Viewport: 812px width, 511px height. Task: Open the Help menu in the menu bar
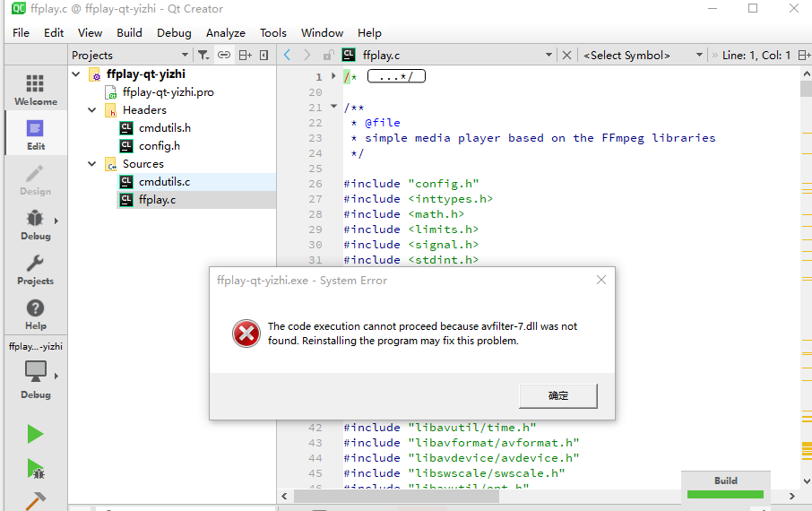369,32
